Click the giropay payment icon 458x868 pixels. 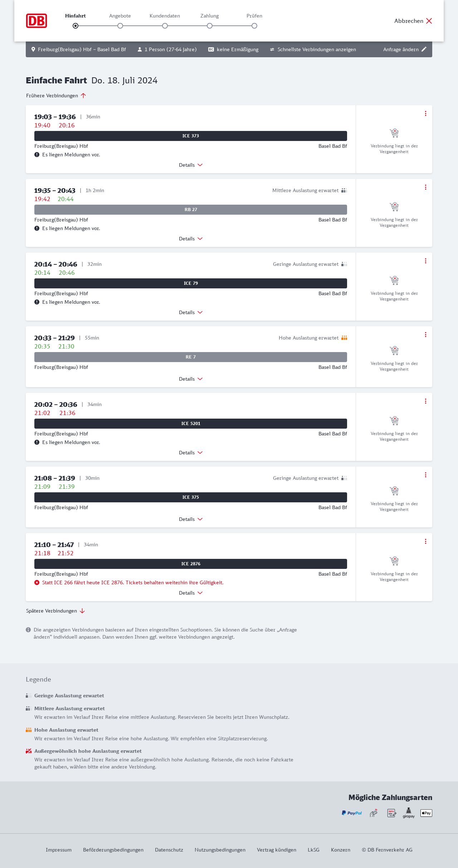[x=409, y=813]
